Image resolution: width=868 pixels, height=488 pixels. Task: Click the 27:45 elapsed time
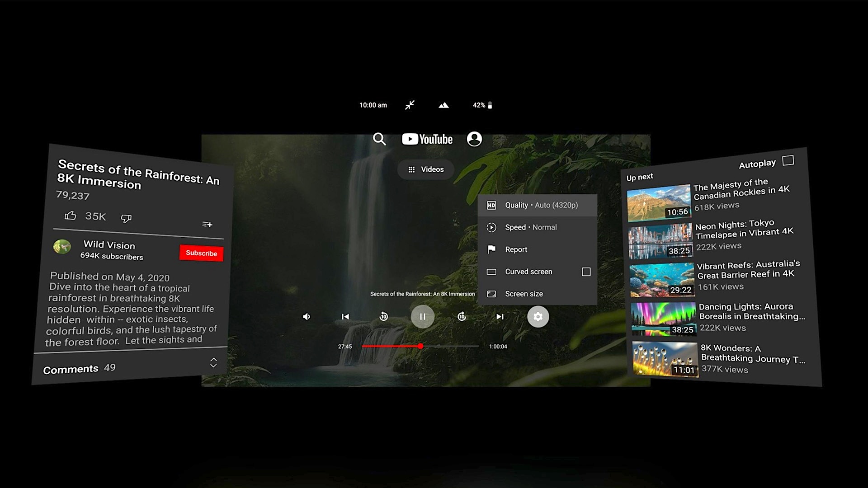coord(345,347)
